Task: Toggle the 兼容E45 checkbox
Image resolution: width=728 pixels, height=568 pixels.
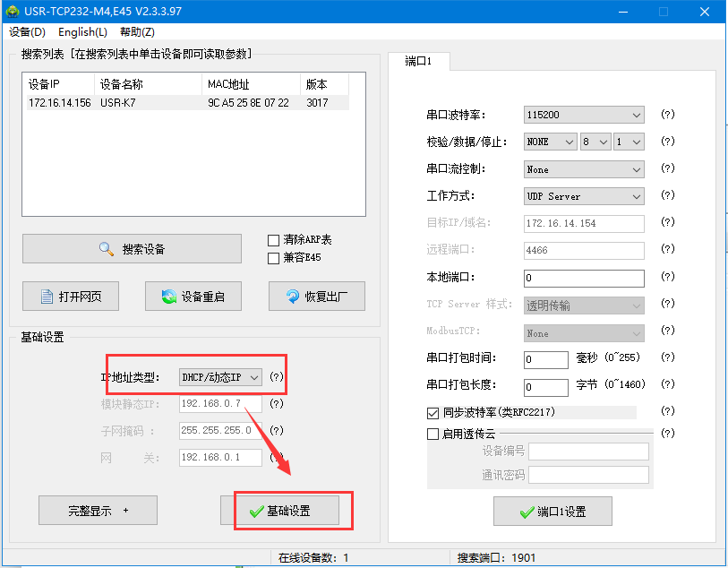Action: point(274,258)
